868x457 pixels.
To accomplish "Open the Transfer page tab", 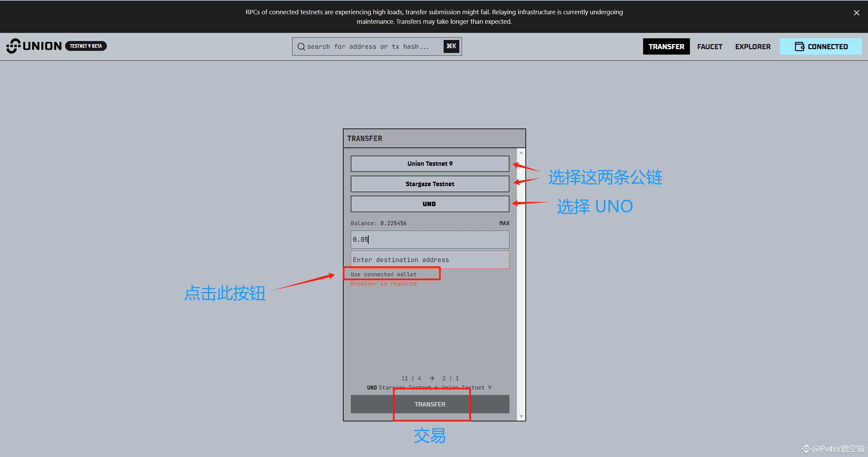I will (666, 46).
